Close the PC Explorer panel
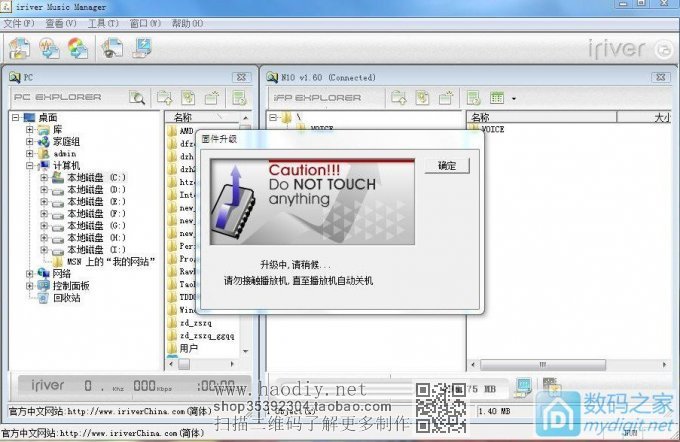This screenshot has width=680, height=442. coord(240,77)
